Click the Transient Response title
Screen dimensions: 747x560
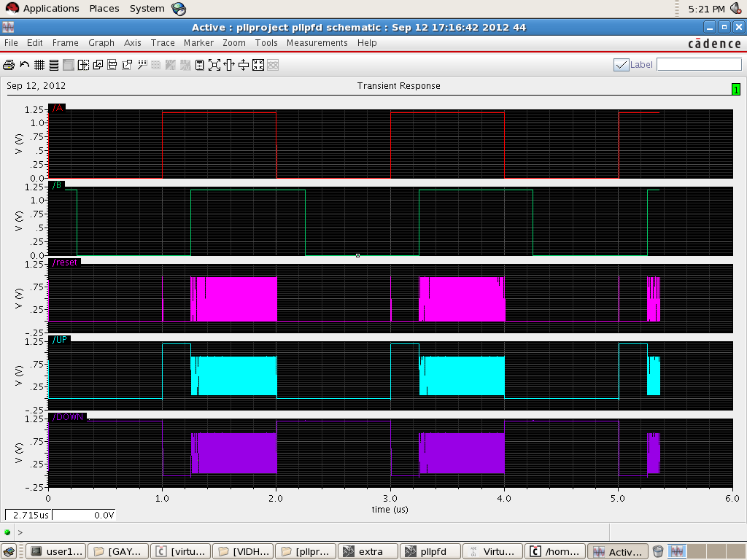(x=399, y=86)
